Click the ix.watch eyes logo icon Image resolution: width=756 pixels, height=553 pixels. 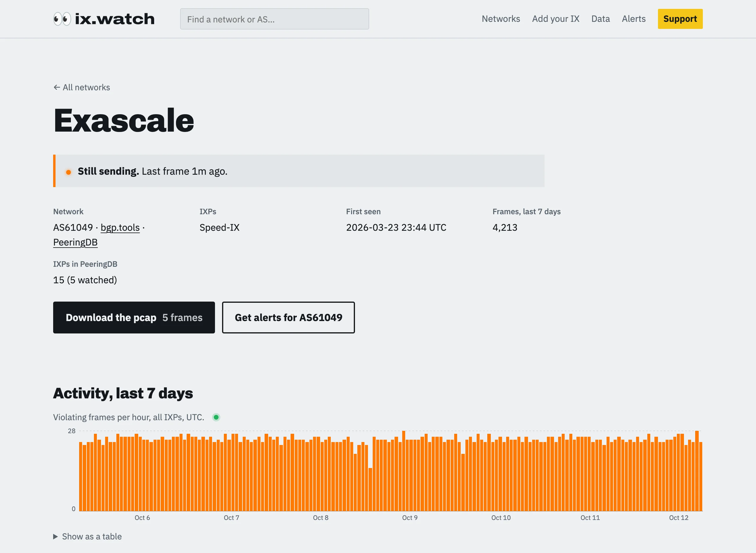(x=62, y=19)
